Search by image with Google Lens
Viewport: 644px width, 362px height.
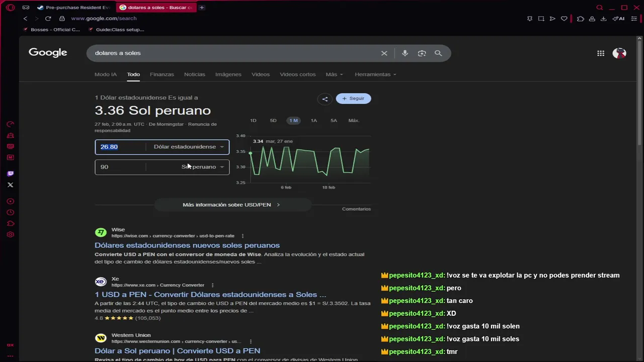(422, 53)
